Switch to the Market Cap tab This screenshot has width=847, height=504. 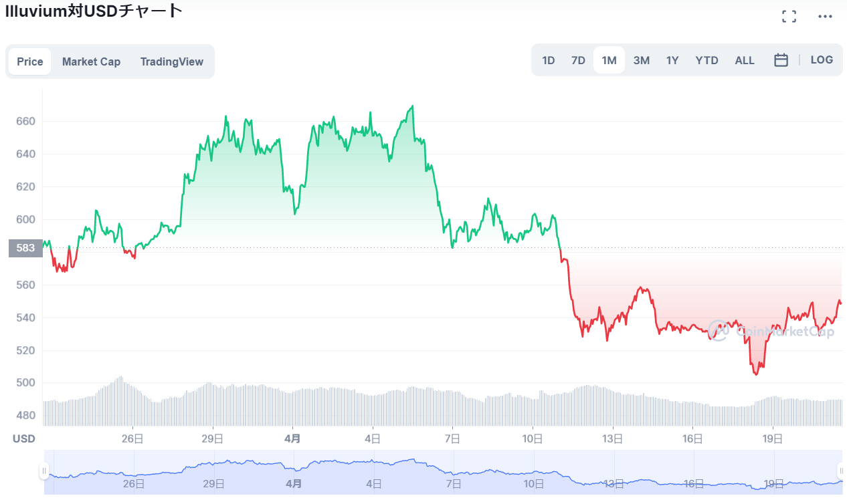point(91,61)
